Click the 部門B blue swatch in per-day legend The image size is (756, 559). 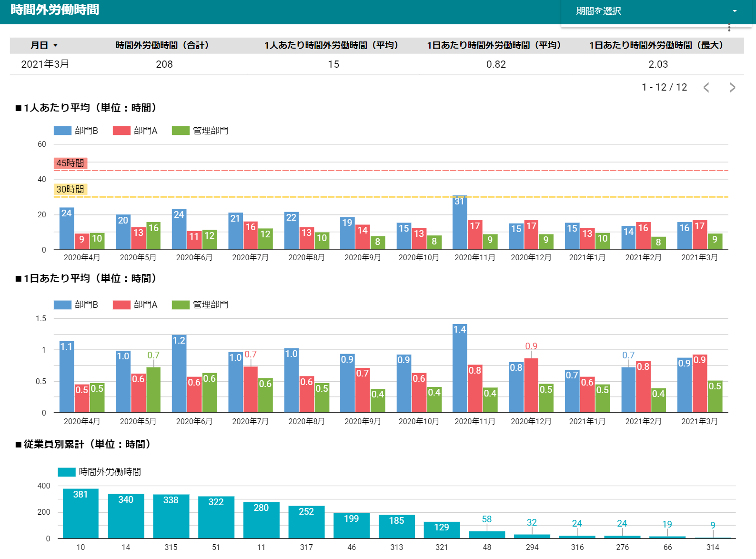[x=62, y=305]
